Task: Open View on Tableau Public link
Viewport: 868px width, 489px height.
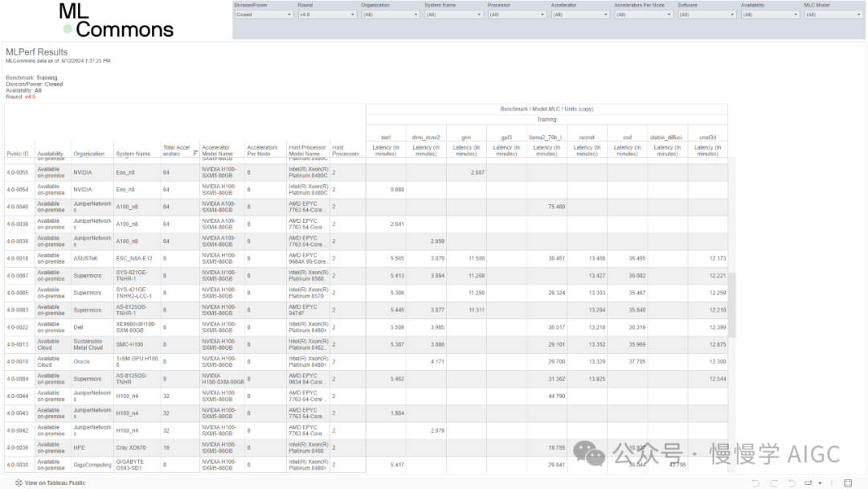Action: click(x=55, y=483)
